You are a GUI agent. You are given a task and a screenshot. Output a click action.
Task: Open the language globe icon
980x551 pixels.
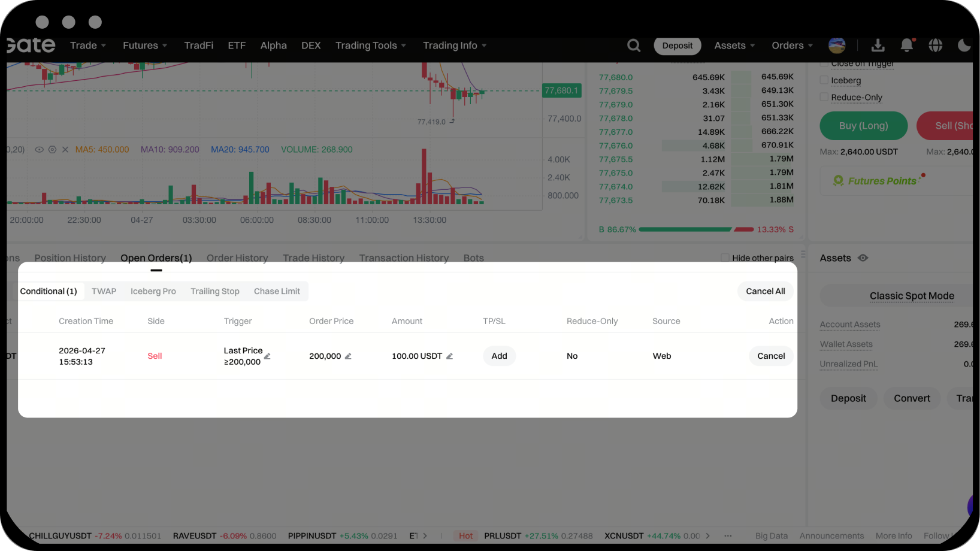pyautogui.click(x=935, y=46)
